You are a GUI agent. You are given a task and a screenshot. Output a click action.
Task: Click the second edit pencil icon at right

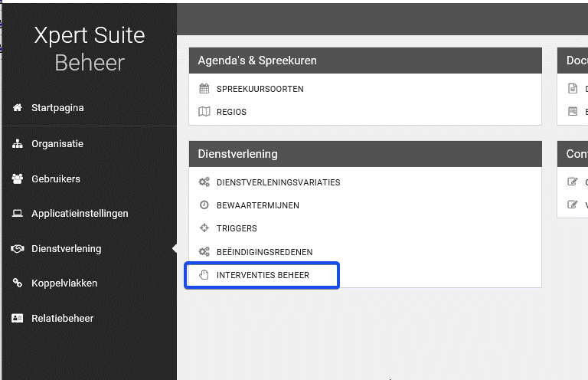pos(572,205)
